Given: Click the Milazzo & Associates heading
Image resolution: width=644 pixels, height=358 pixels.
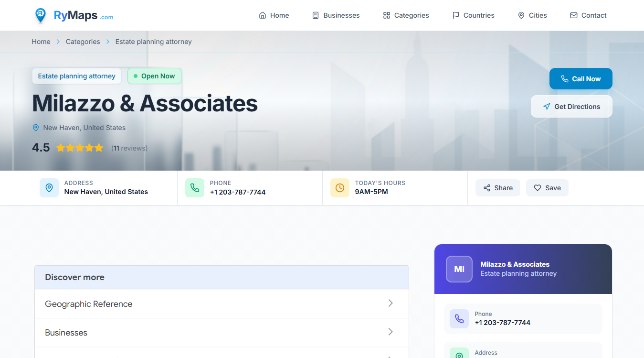Looking at the screenshot, I should 145,103.
